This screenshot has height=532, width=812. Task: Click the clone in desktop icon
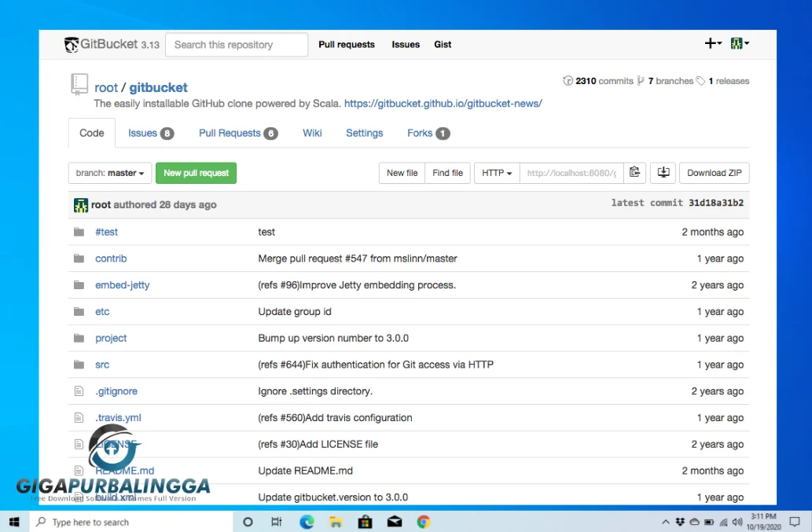(x=663, y=173)
